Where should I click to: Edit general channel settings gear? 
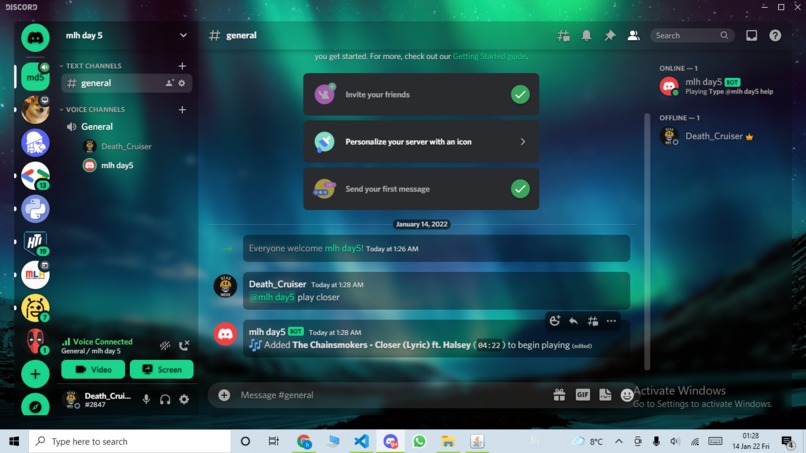point(181,83)
